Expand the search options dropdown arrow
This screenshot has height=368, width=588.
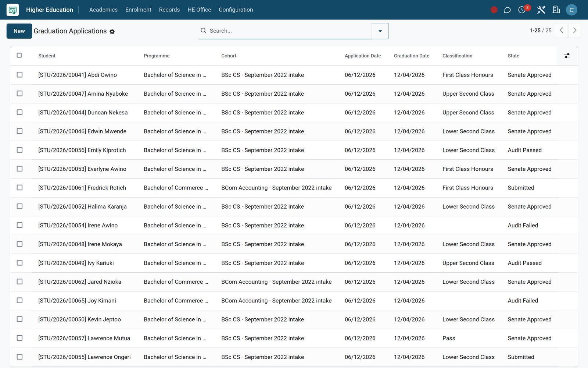point(380,31)
